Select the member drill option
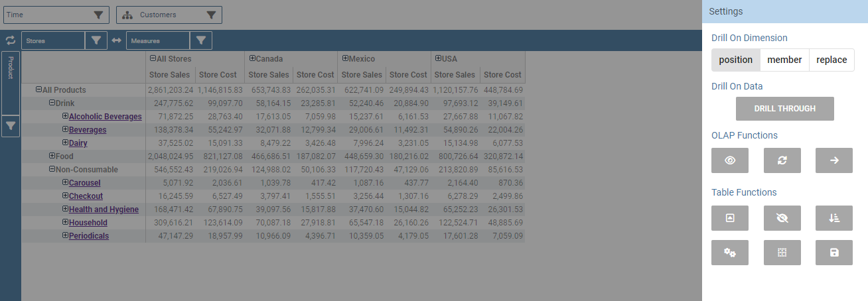This screenshot has height=301, width=868. 784,60
